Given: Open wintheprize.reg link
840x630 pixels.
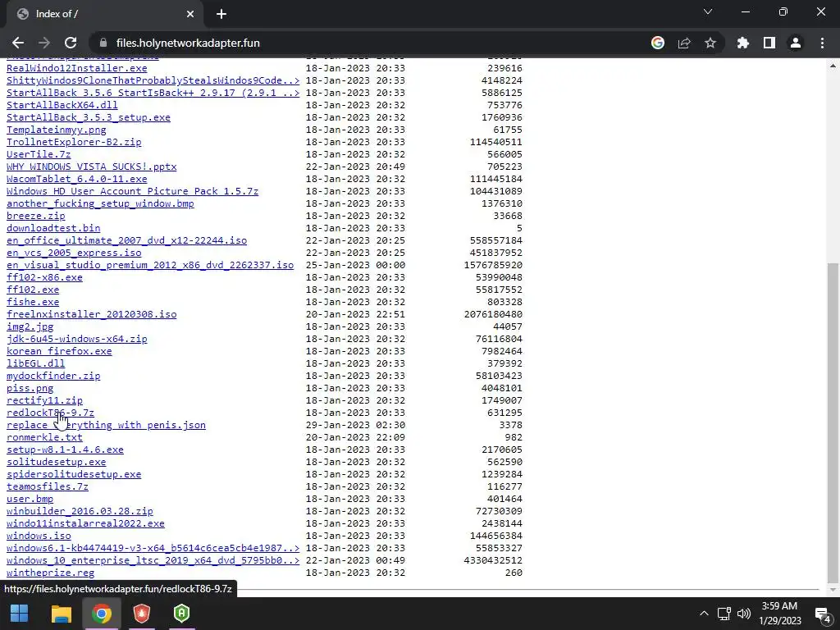Looking at the screenshot, I should [x=50, y=573].
